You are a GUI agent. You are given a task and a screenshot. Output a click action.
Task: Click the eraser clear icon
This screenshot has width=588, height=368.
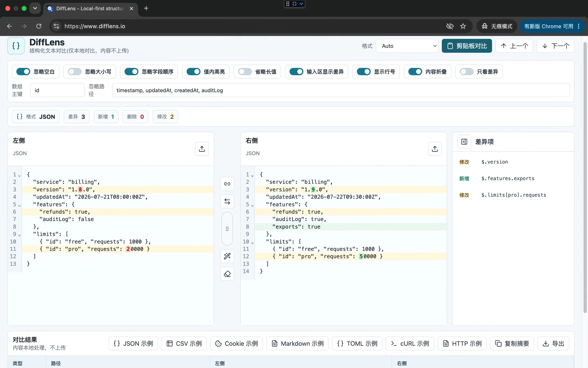(x=227, y=274)
